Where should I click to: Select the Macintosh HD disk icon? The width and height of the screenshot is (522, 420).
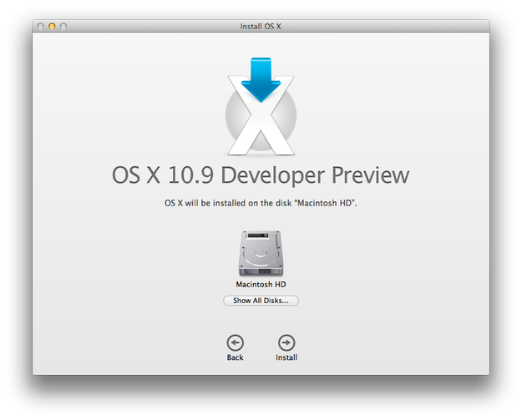[261, 253]
